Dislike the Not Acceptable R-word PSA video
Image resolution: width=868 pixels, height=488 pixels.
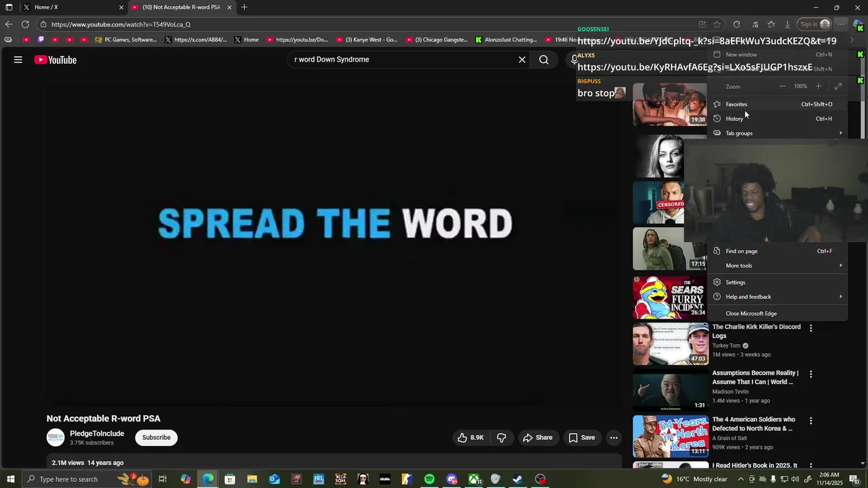coord(502,438)
